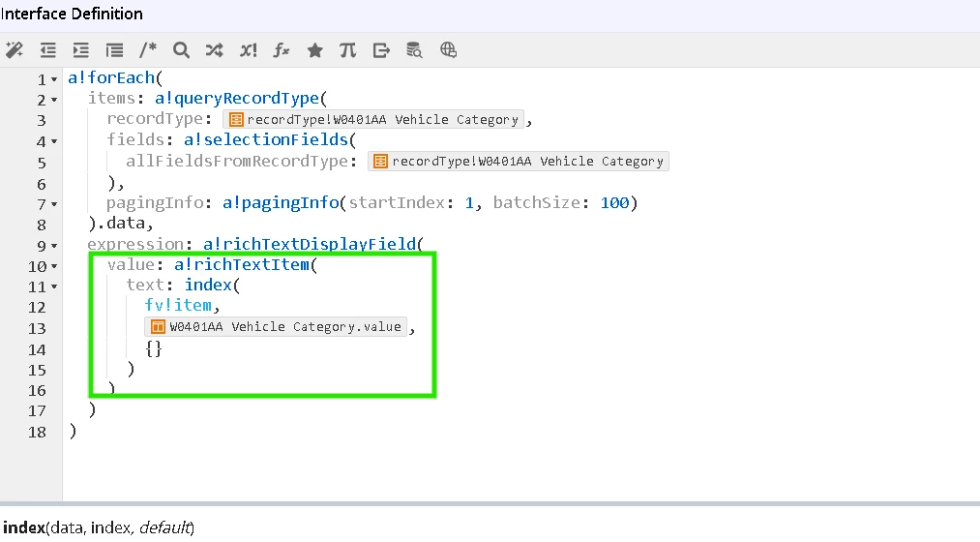Click the batchSize value 100
The height and width of the screenshot is (542, 980).
click(x=614, y=202)
